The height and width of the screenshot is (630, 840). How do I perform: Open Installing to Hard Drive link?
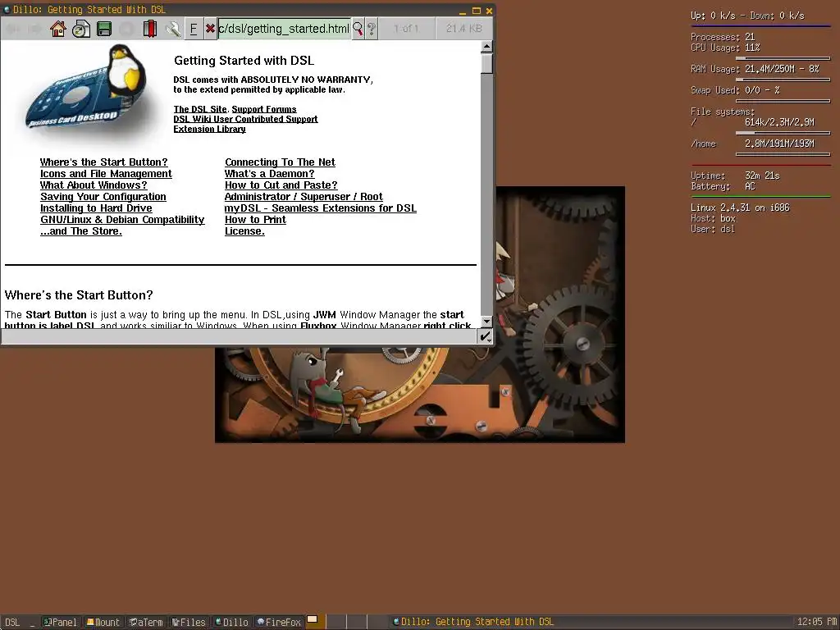(96, 208)
